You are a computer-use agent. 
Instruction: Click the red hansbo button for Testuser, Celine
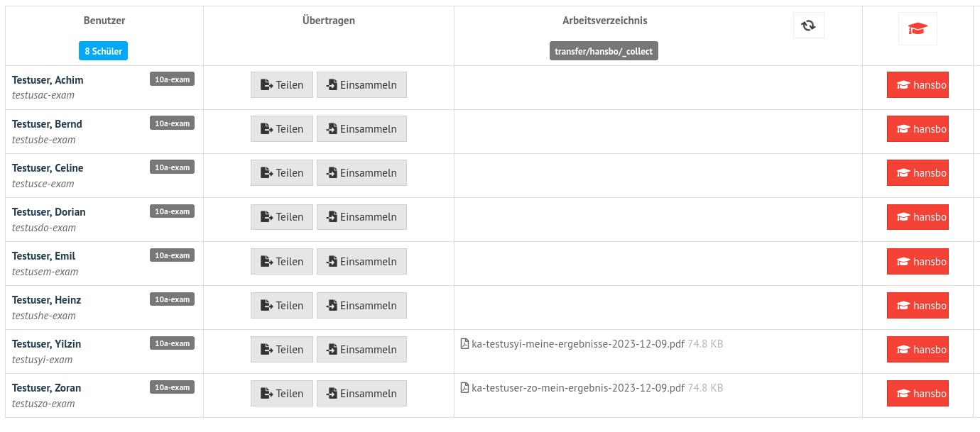[918, 173]
